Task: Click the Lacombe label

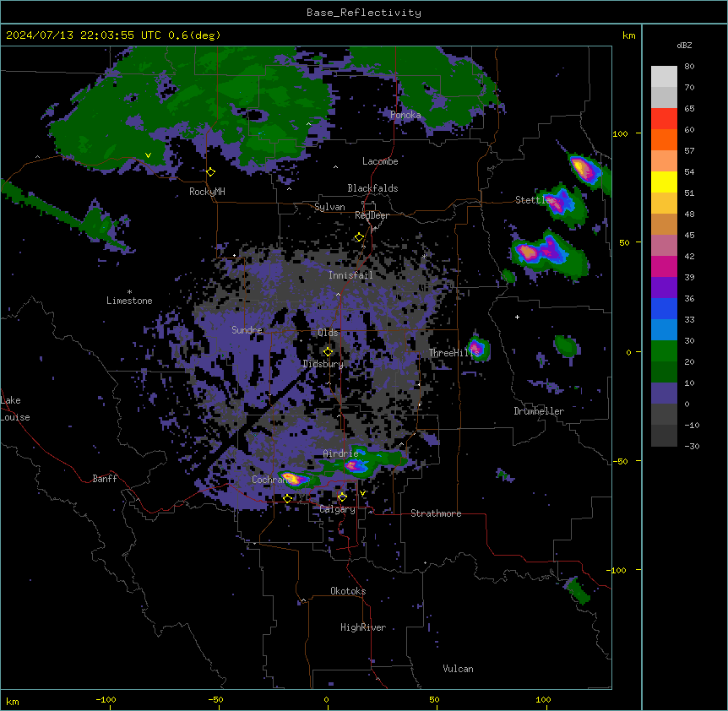Action: pos(380,161)
